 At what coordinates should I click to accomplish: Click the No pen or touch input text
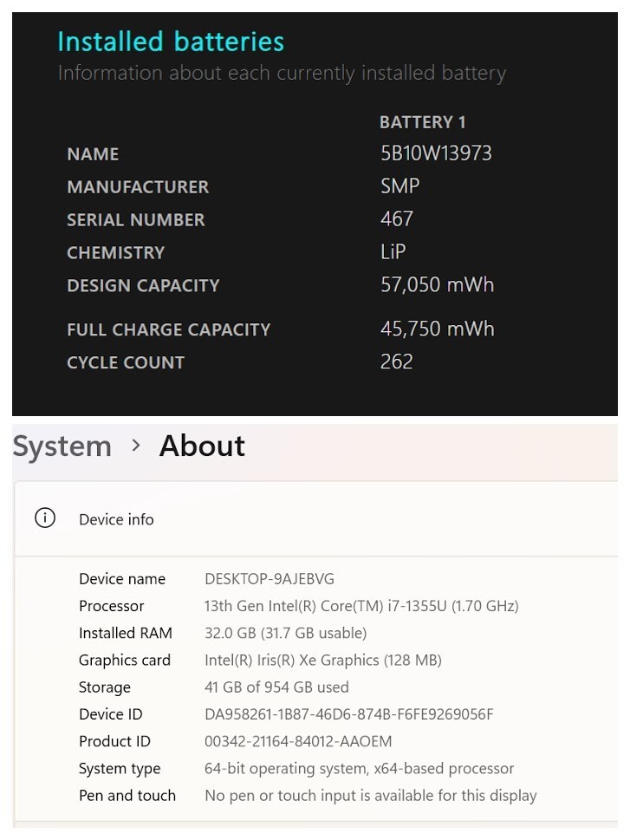[x=371, y=796]
